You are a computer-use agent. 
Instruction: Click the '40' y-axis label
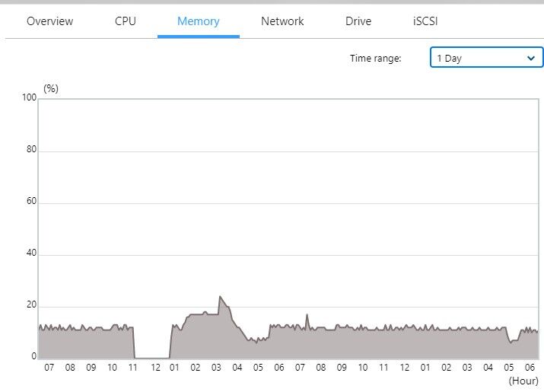(x=31, y=253)
